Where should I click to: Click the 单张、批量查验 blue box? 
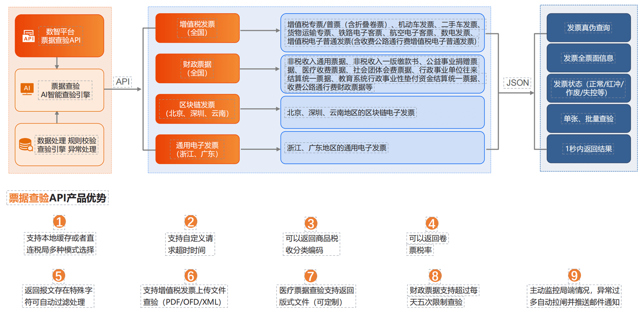pyautogui.click(x=588, y=119)
